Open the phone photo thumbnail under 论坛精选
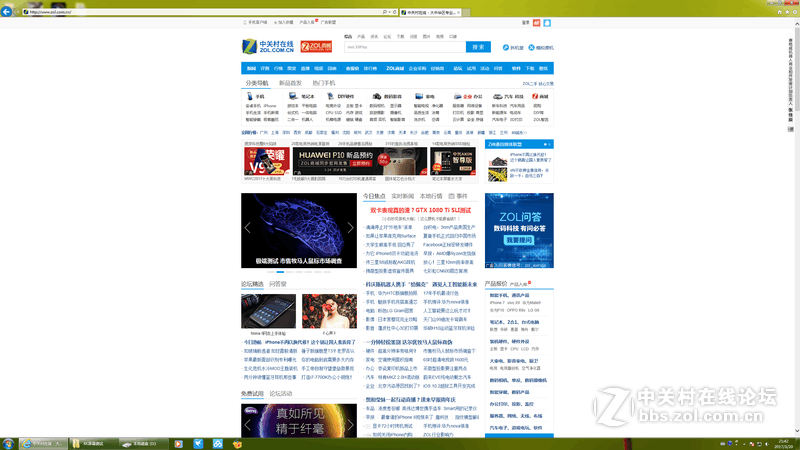Image resolution: width=800 pixels, height=450 pixels. [268, 311]
